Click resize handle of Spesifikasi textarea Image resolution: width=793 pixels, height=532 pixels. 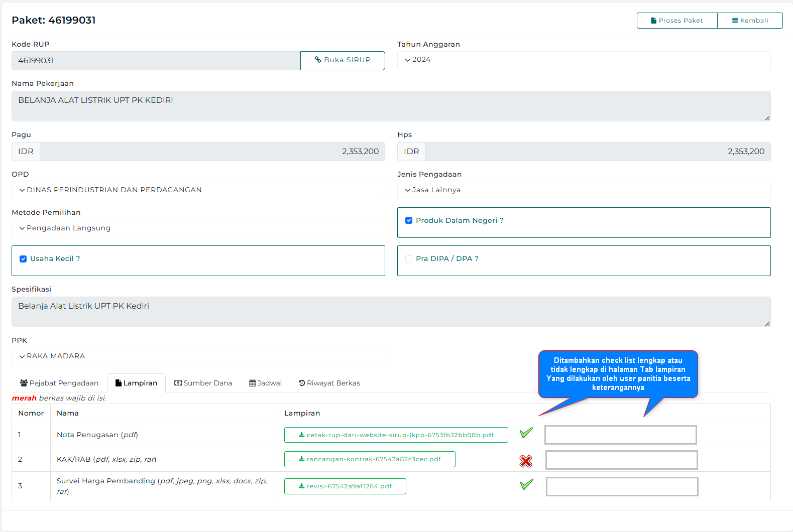[x=767, y=324]
